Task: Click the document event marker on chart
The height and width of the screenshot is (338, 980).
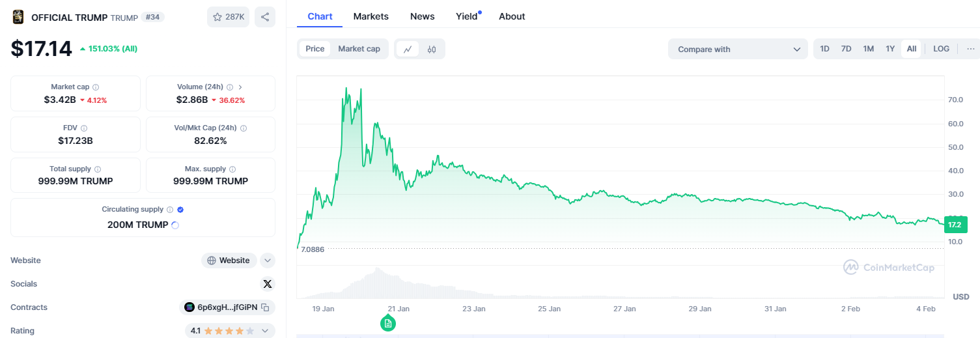Action: (388, 323)
